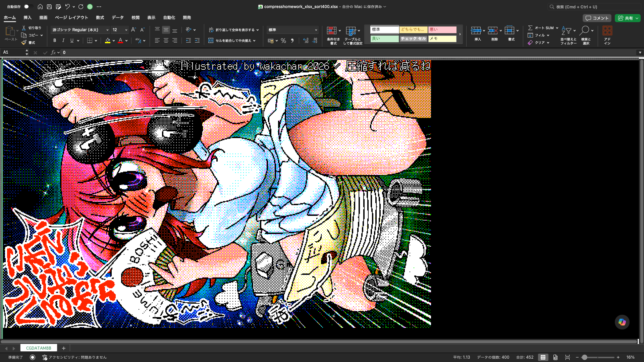Click the Save floppy disk icon
The width and height of the screenshot is (644, 362).
coord(49,7)
